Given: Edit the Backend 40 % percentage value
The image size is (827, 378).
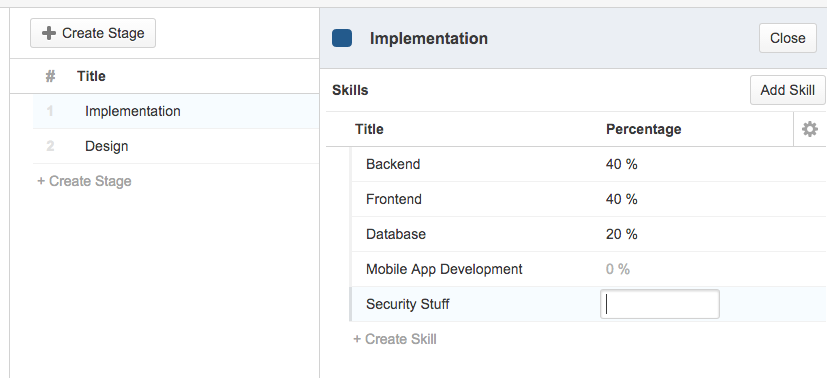Looking at the screenshot, I should 622,164.
